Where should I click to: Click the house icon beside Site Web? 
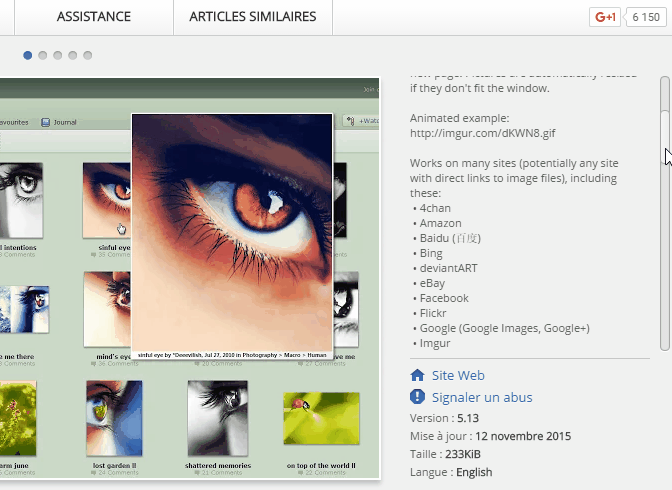tap(417, 376)
